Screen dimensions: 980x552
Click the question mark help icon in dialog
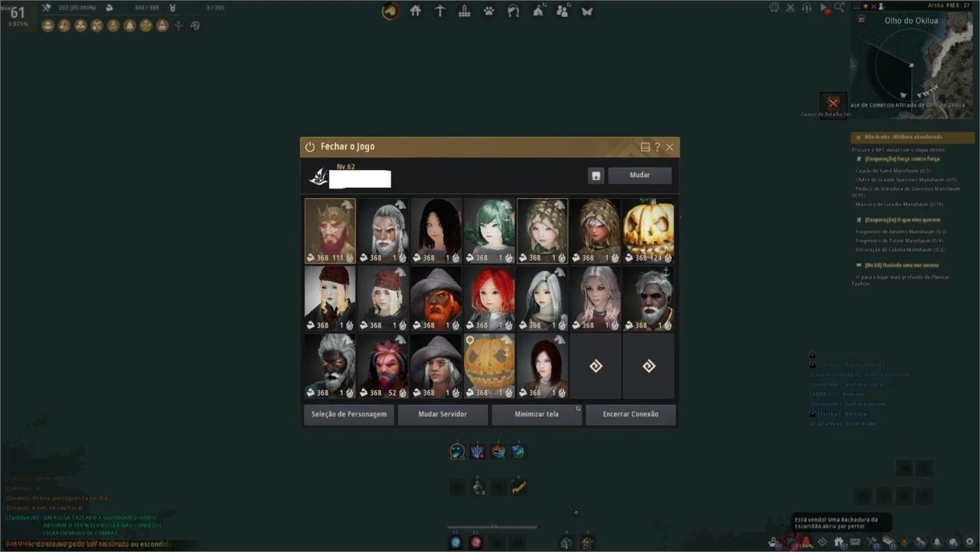click(657, 147)
